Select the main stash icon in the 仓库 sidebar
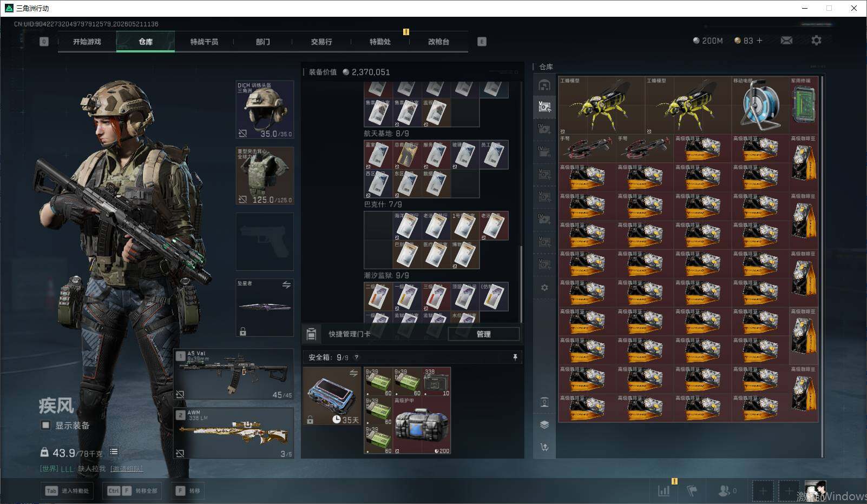 (x=544, y=85)
